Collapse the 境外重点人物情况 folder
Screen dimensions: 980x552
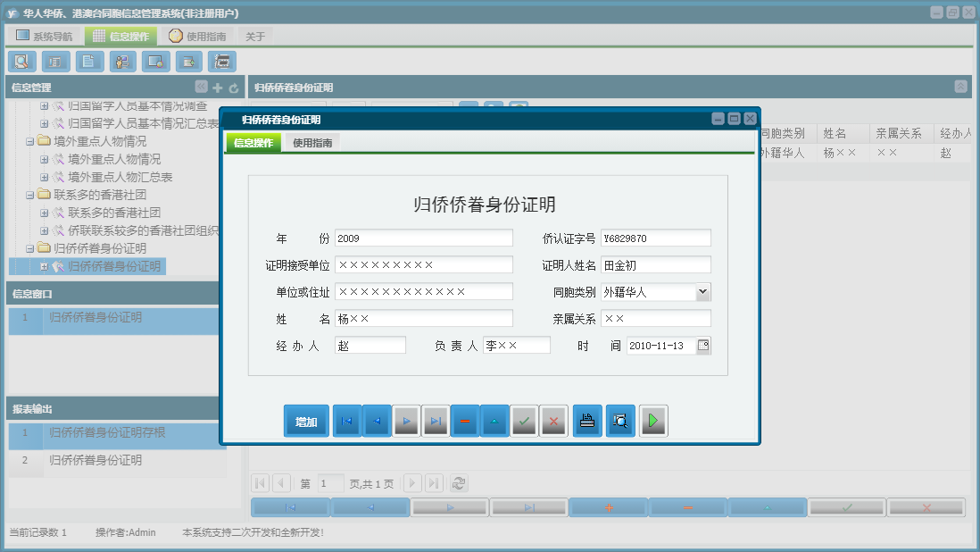click(29, 142)
